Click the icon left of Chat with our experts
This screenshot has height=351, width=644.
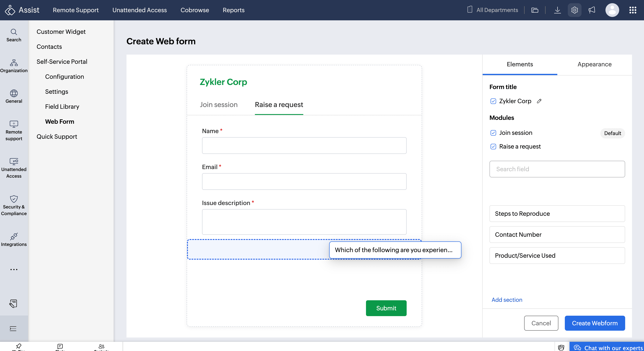(x=561, y=348)
